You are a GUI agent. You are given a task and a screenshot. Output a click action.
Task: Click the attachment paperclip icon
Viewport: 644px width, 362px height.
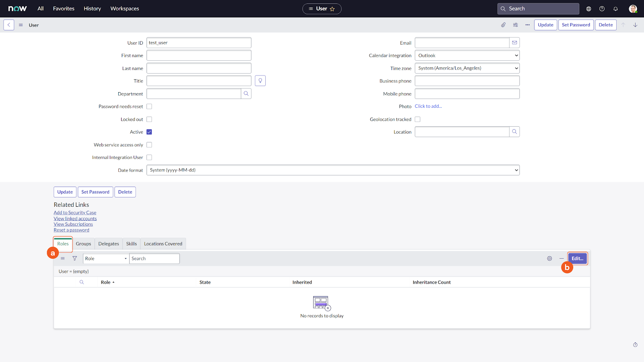point(503,25)
